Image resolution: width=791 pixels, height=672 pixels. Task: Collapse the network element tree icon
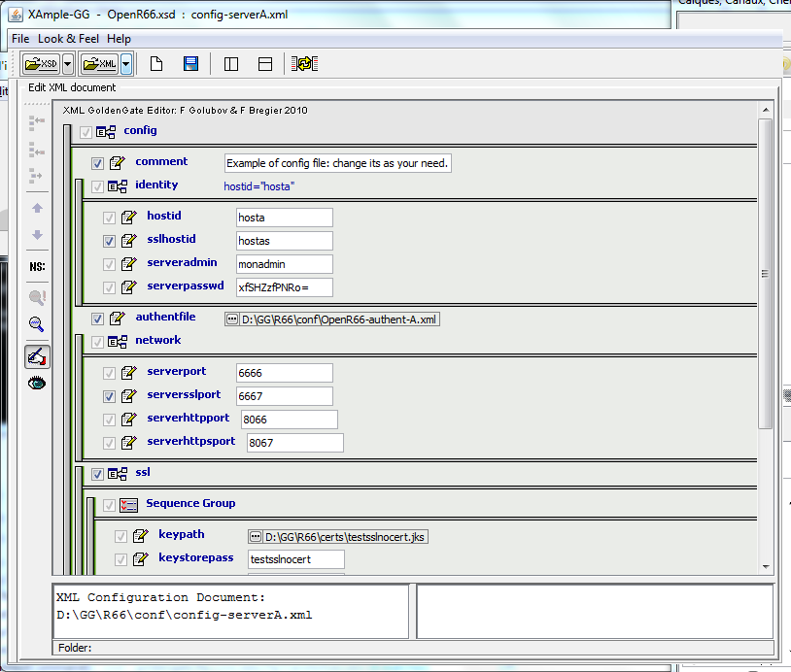pos(118,341)
